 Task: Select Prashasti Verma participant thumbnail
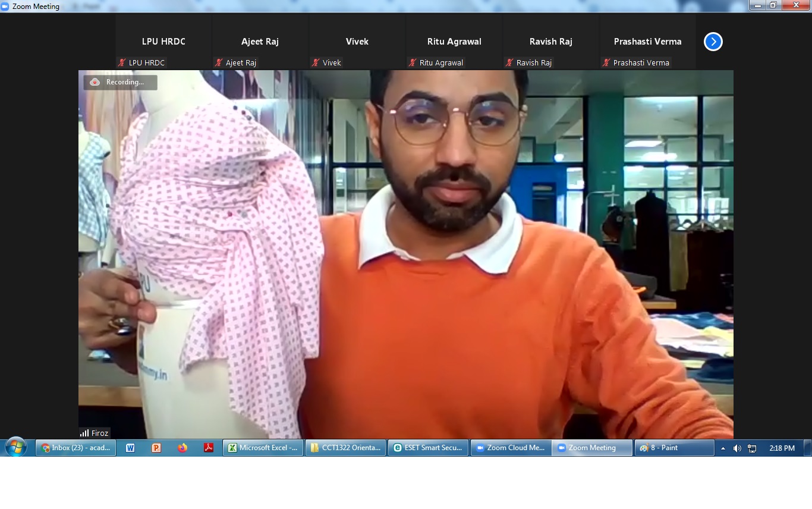point(647,42)
